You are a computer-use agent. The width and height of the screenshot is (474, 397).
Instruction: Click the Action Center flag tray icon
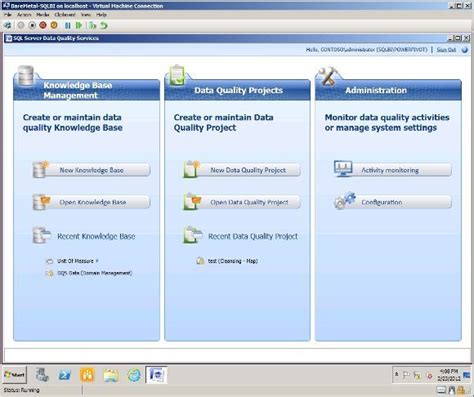[x=406, y=375]
